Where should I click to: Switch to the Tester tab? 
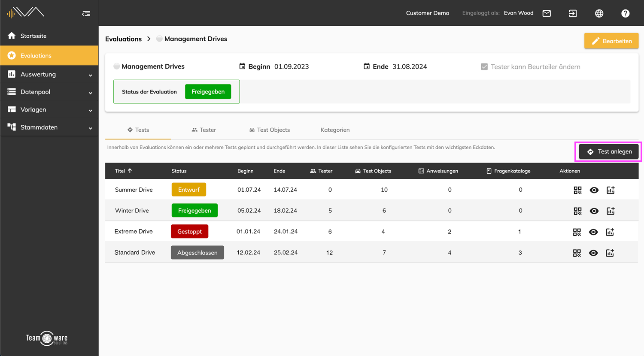204,130
